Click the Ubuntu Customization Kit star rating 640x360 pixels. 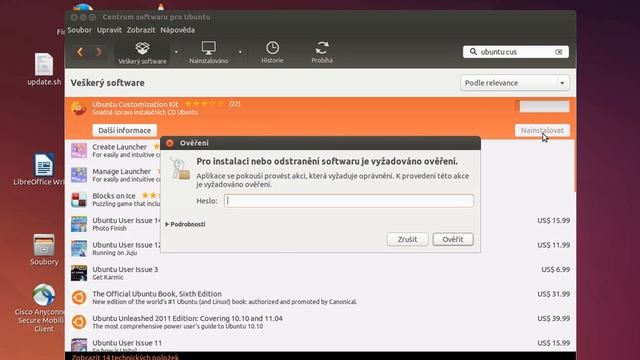(x=204, y=104)
